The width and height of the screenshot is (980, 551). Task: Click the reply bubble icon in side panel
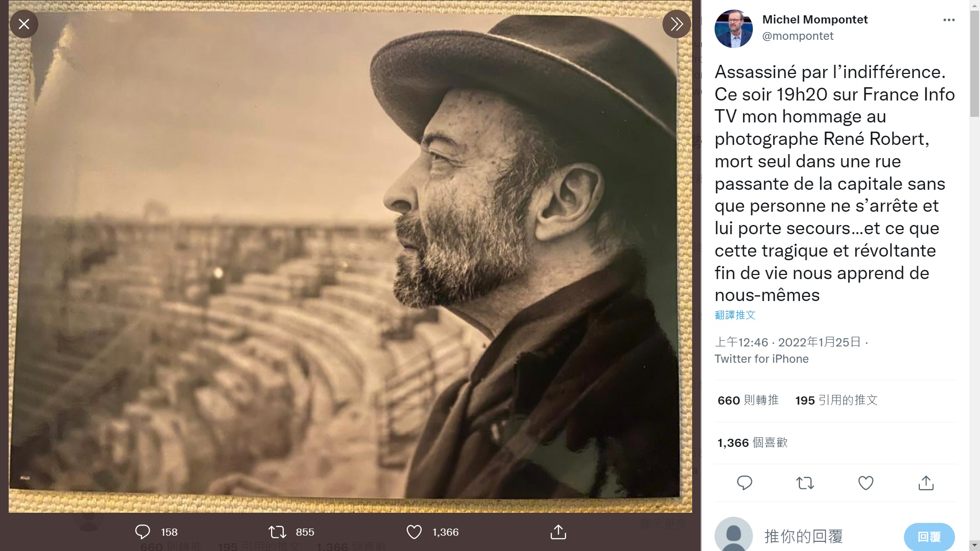[x=745, y=483]
